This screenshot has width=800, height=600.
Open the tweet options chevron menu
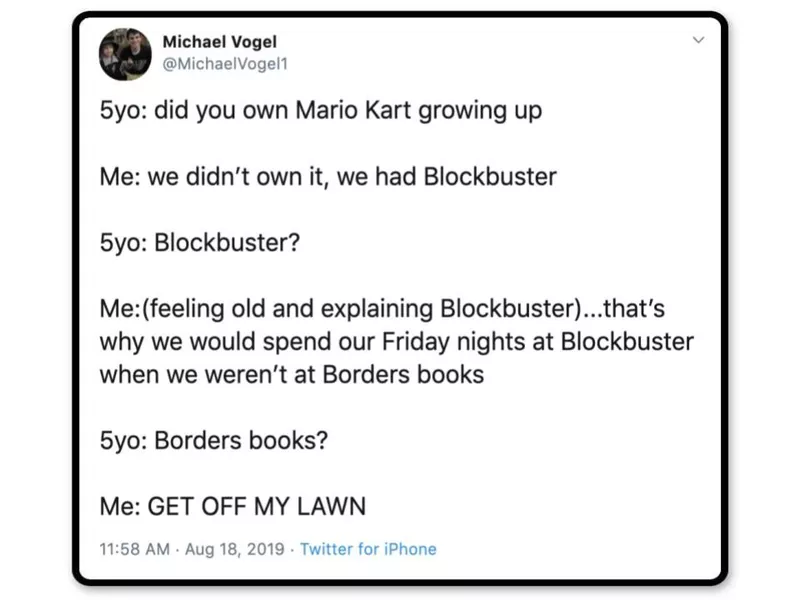[x=699, y=41]
